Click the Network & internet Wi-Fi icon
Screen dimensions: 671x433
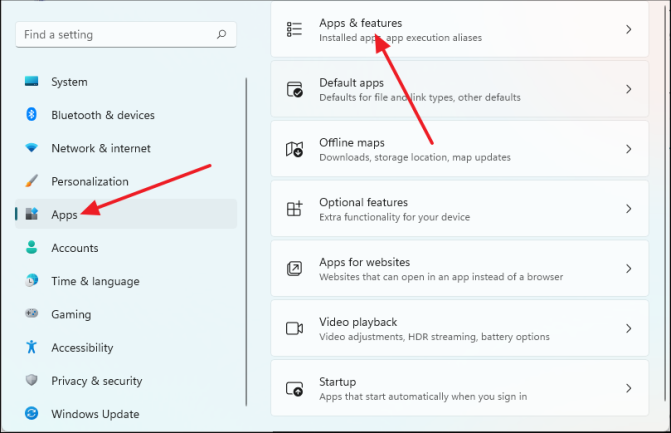pos(32,148)
